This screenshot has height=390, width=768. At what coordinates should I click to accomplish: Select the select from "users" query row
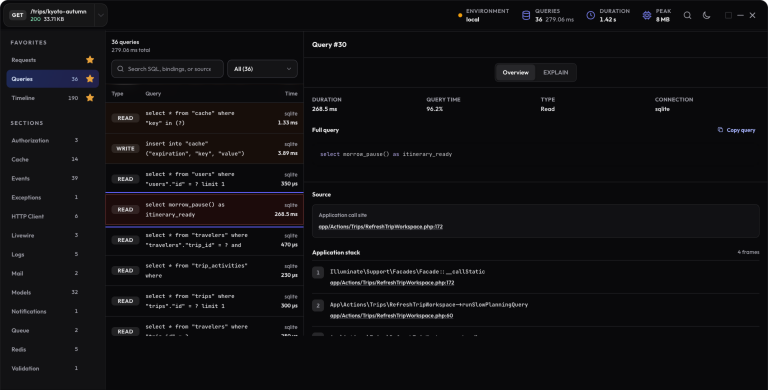click(x=205, y=179)
